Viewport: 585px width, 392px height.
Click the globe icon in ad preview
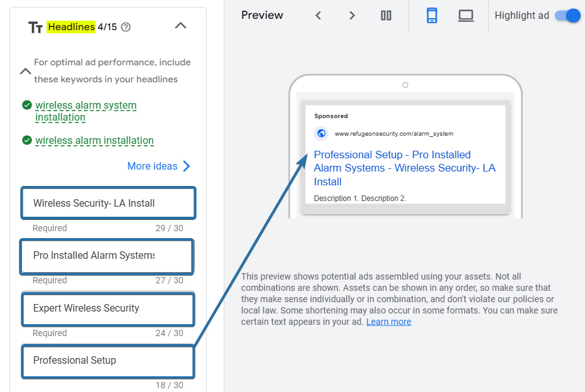coord(321,133)
